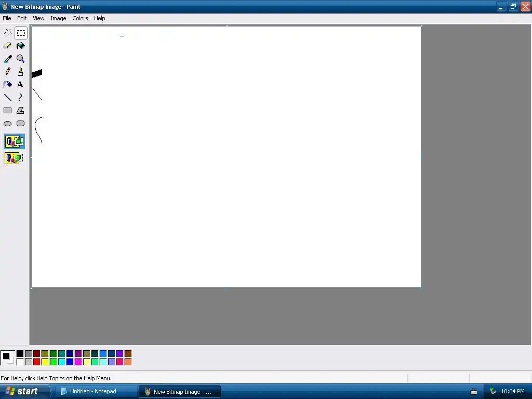Open the Edit menu
Viewport: 532px width, 399px height.
(22, 18)
